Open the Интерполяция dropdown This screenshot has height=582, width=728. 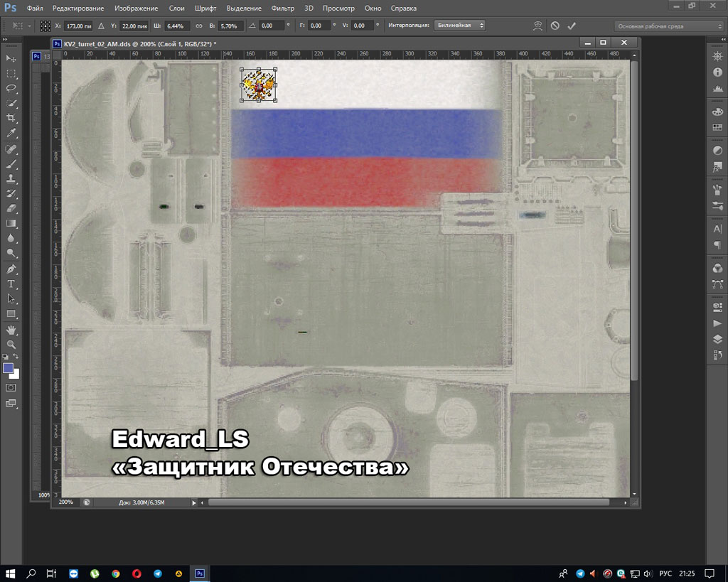tap(460, 26)
